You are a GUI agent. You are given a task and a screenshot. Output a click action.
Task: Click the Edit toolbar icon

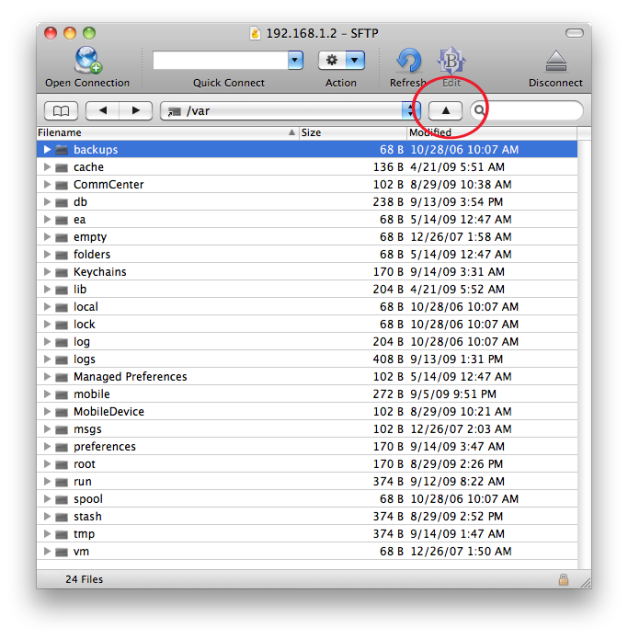coord(451,61)
